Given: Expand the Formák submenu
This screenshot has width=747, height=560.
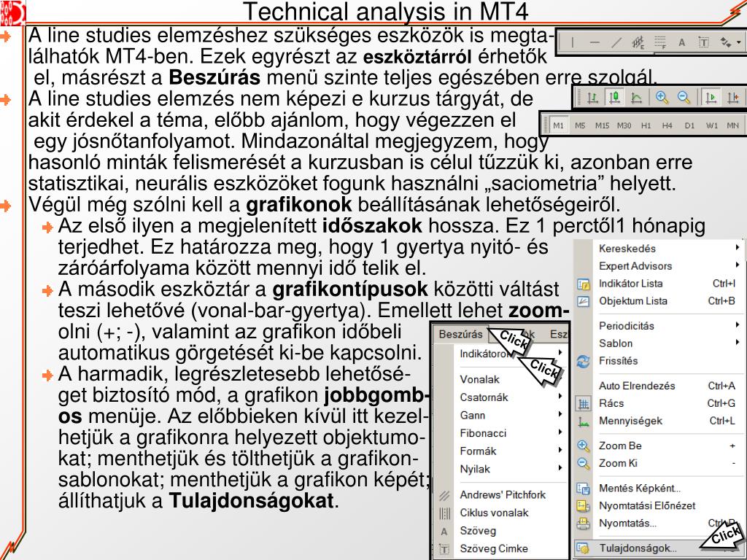Looking at the screenshot, I should [560, 450].
